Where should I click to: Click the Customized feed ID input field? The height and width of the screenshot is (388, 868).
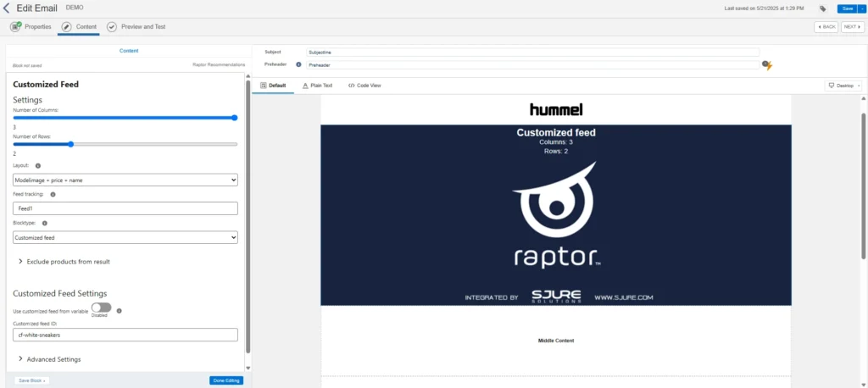(x=125, y=335)
